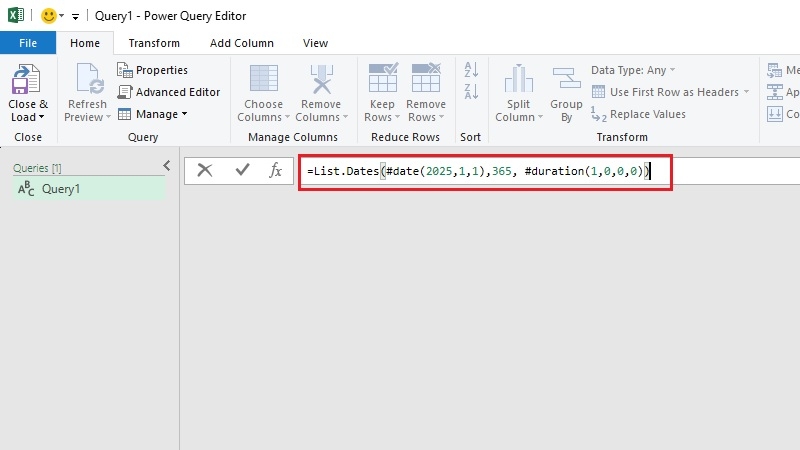Sort ascending with the A-Z icon
The image size is (800, 450).
pos(471,69)
